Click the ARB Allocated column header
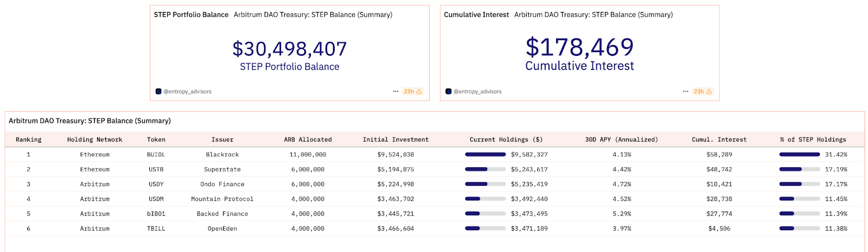This screenshot has height=252, width=868. [x=308, y=140]
